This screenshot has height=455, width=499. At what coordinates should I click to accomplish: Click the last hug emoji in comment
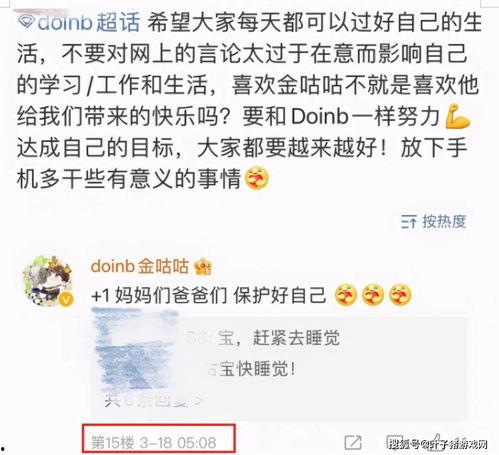[400, 295]
